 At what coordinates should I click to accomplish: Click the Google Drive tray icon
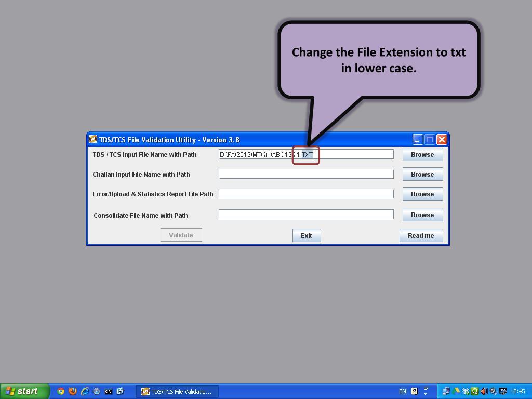click(456, 391)
